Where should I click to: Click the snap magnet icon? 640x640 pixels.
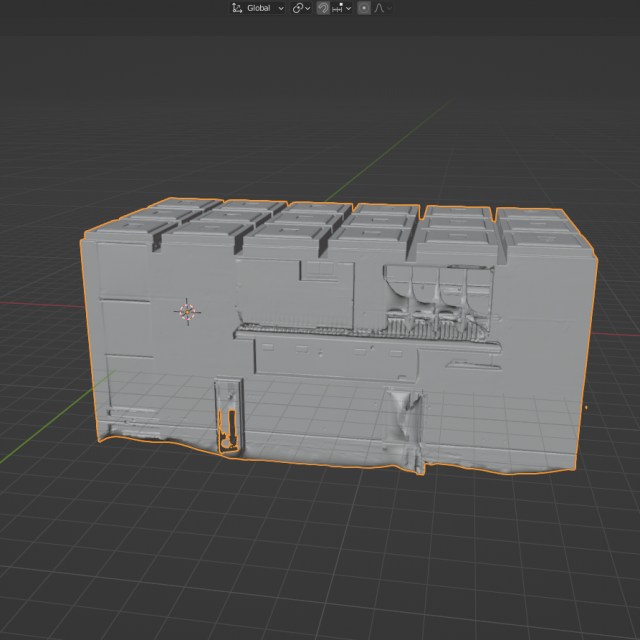(x=323, y=8)
